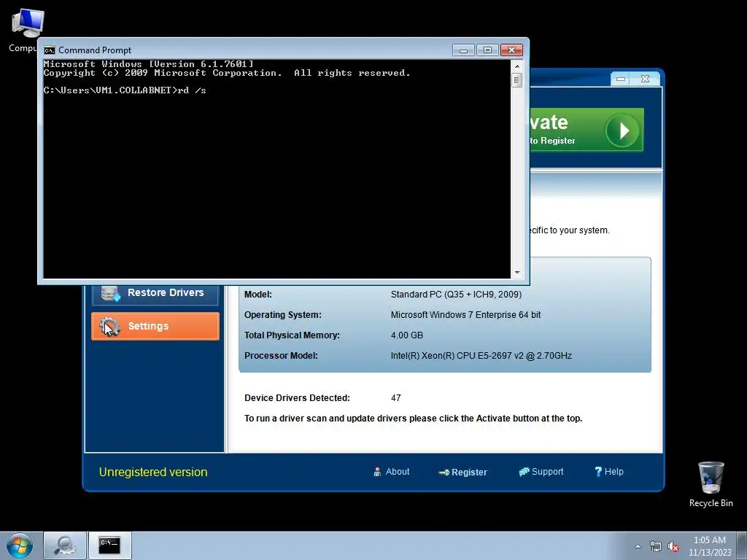
Task: Open the Windows Start menu orb
Action: [20, 545]
